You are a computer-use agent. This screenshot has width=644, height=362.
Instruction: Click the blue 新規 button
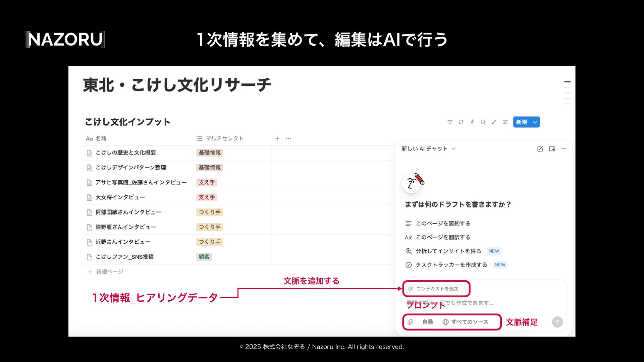tap(522, 122)
